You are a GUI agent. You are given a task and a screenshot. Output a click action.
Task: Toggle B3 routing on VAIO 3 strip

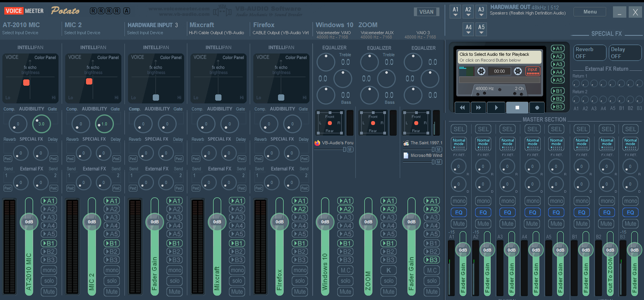point(432,260)
